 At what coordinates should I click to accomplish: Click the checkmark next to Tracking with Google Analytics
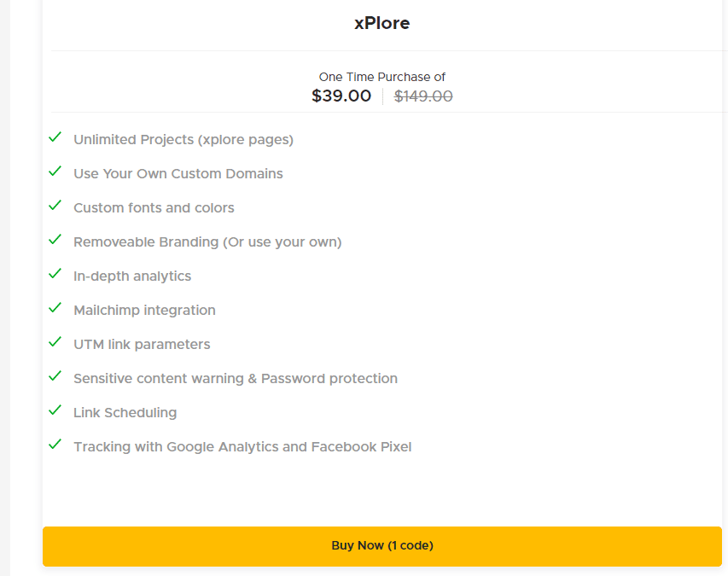(x=55, y=445)
